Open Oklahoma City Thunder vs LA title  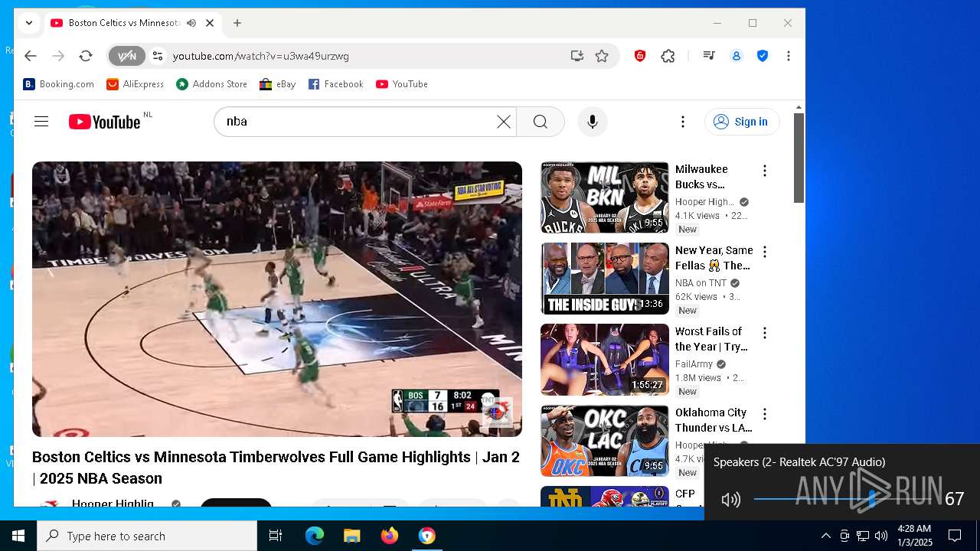[x=714, y=420]
